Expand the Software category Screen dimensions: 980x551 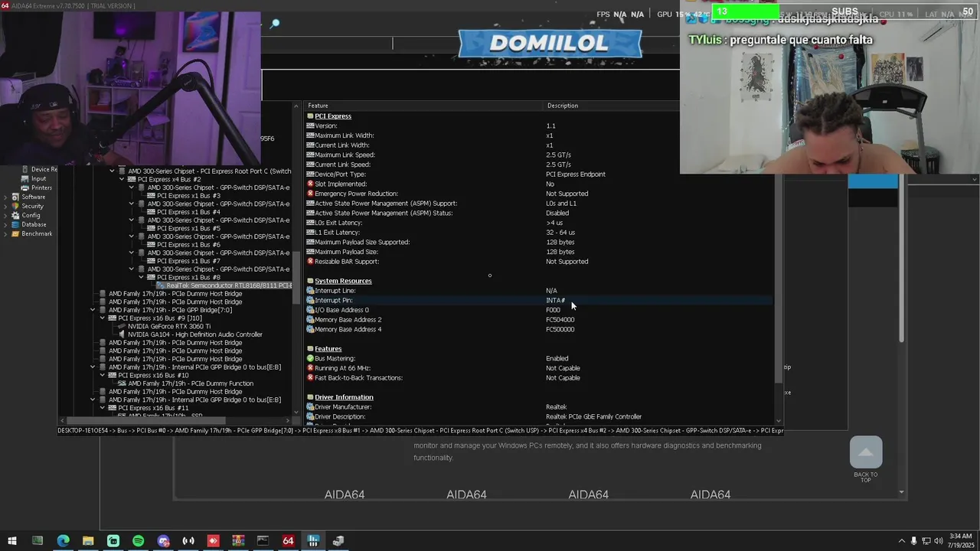5,197
